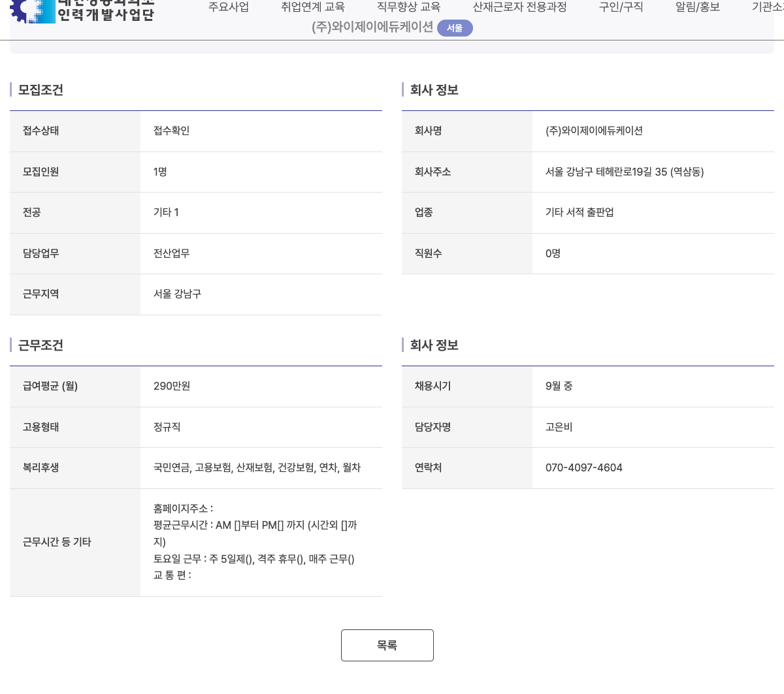Image resolution: width=784 pixels, height=694 pixels.
Task: Click the 모집인원 row label
Action: (x=41, y=172)
